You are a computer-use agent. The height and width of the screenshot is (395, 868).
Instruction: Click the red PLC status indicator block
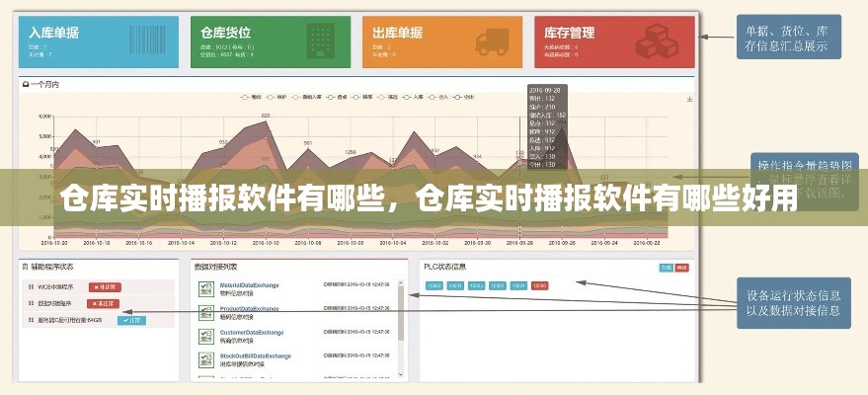(x=540, y=285)
